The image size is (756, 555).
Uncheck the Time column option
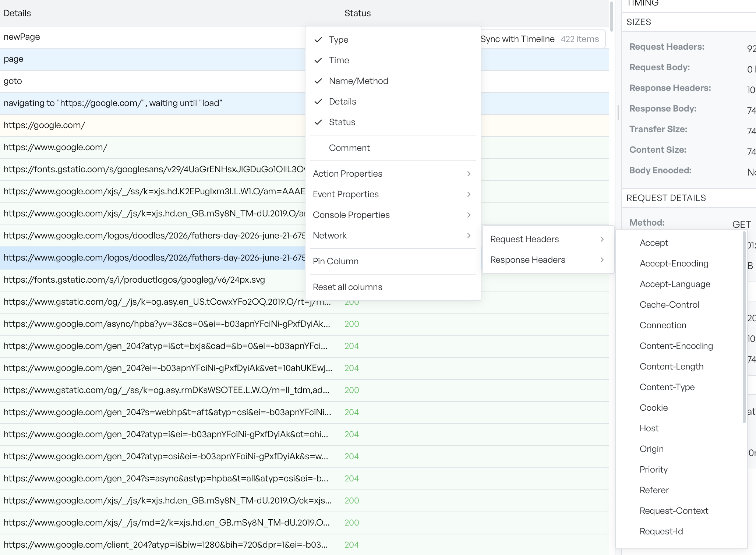[x=393, y=60]
